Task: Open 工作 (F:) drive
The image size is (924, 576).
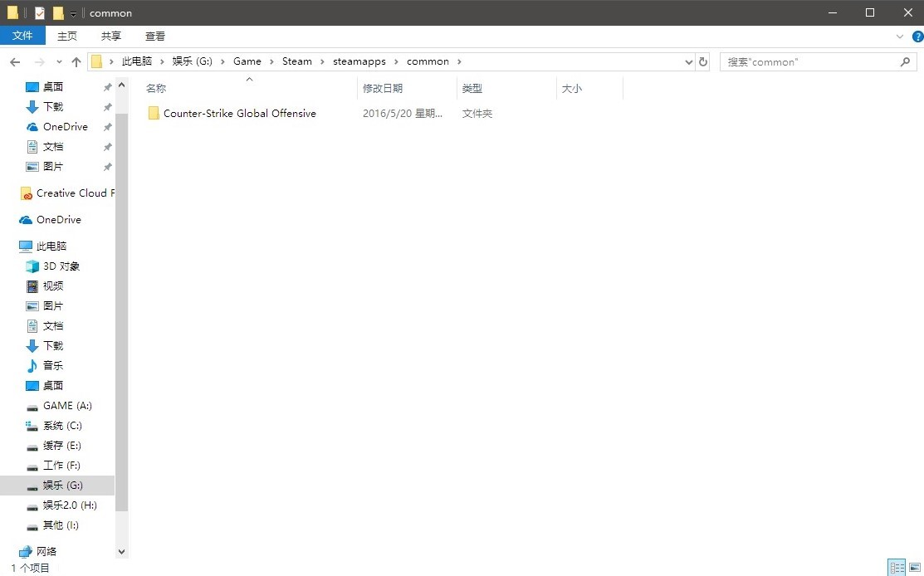Action: pyautogui.click(x=61, y=466)
